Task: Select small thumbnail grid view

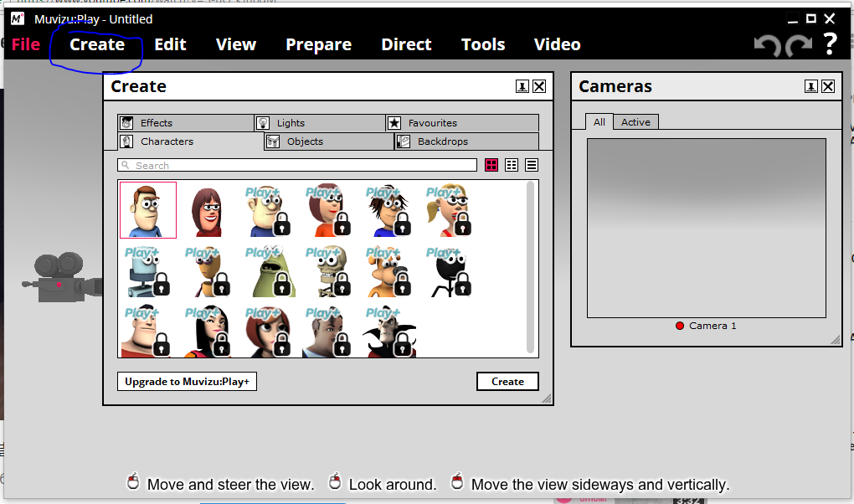Action: click(512, 165)
